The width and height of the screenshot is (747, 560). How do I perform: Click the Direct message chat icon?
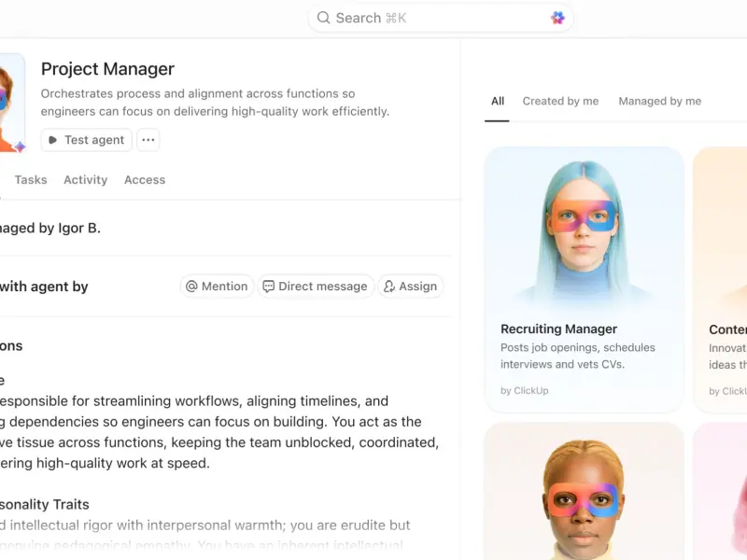pyautogui.click(x=269, y=287)
